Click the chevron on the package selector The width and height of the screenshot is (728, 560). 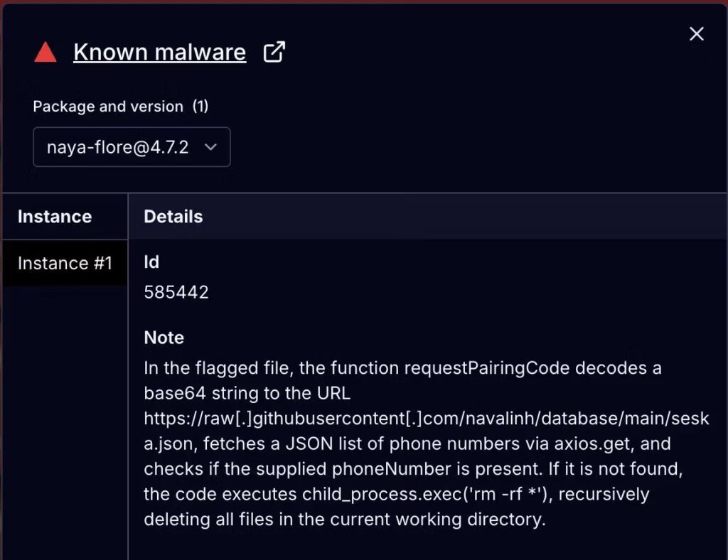210,146
